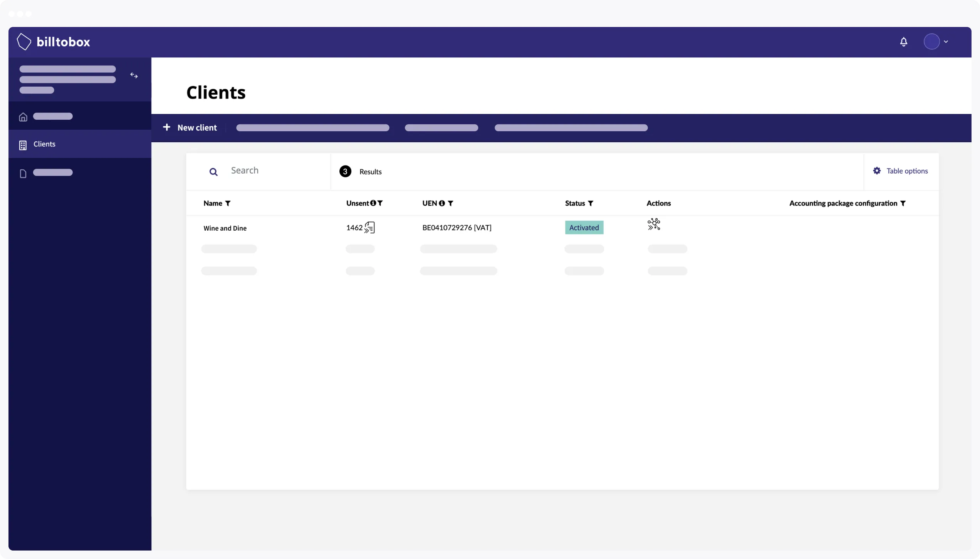Open the document page item in the sidebar

pos(23,174)
